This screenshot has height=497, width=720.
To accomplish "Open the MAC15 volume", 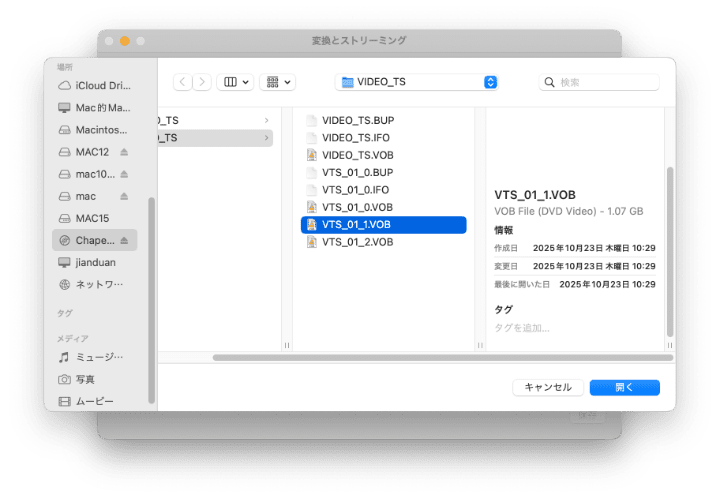I will [95, 218].
